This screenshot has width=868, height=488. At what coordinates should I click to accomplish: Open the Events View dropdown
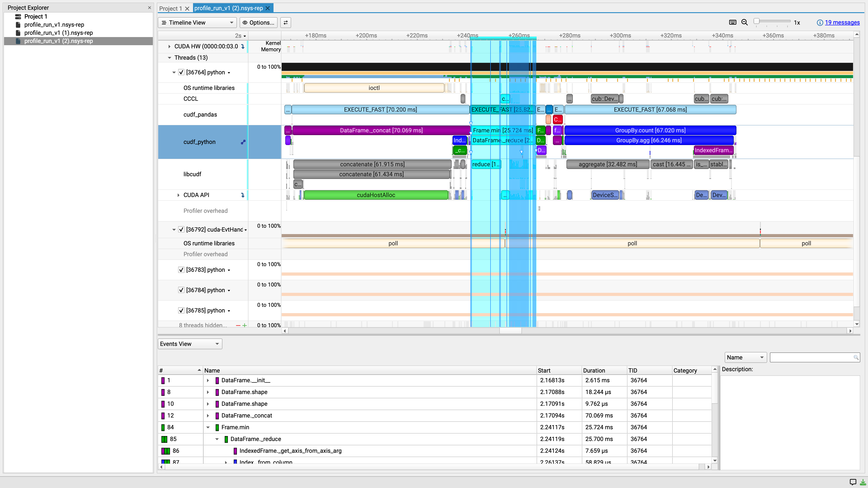point(190,344)
